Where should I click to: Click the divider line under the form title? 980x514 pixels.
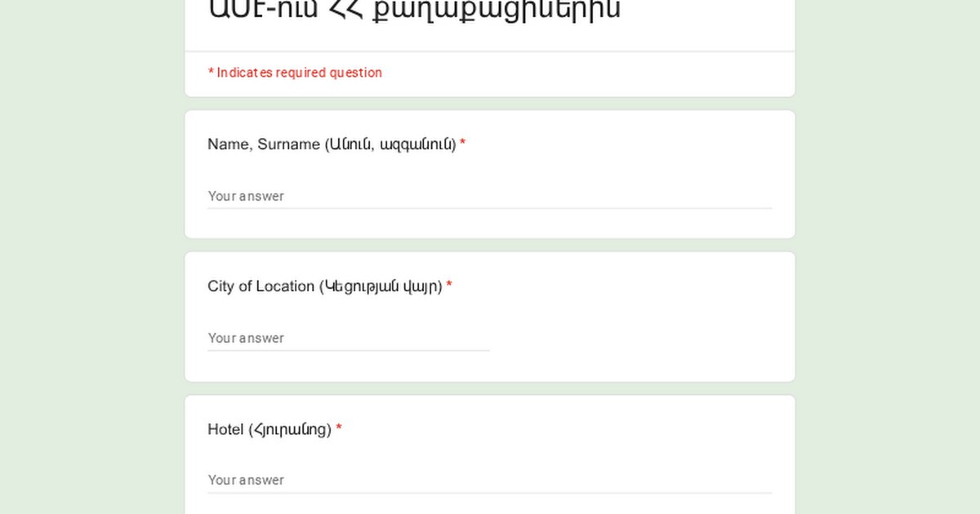click(490, 51)
